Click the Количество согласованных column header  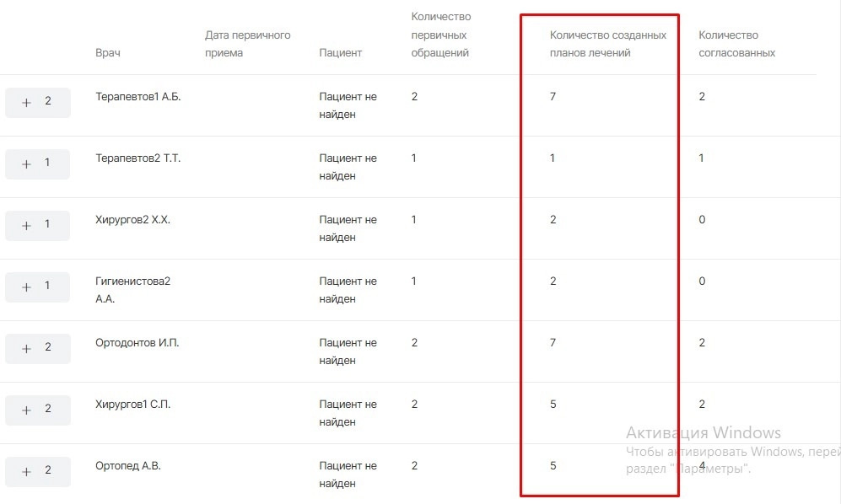[x=736, y=44]
